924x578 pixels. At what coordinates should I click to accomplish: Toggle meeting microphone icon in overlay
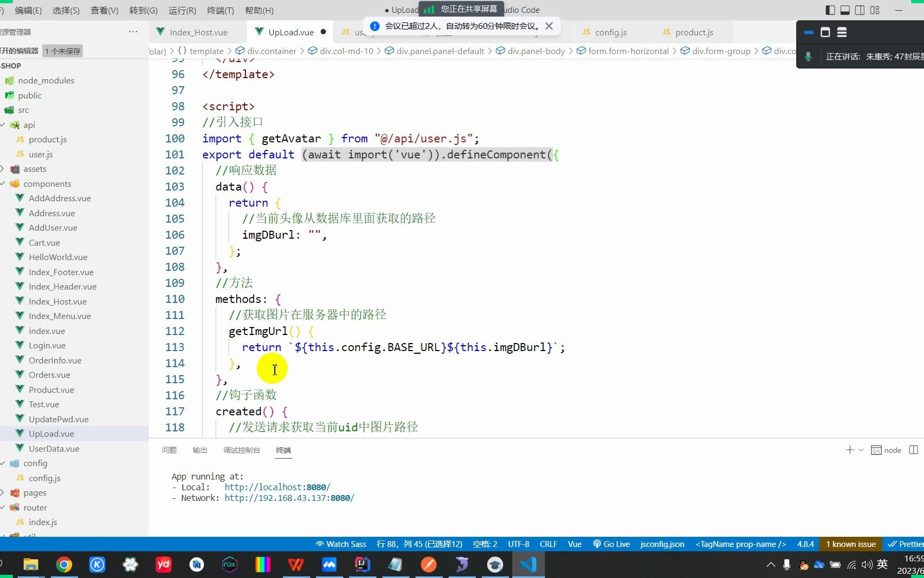[x=808, y=56]
